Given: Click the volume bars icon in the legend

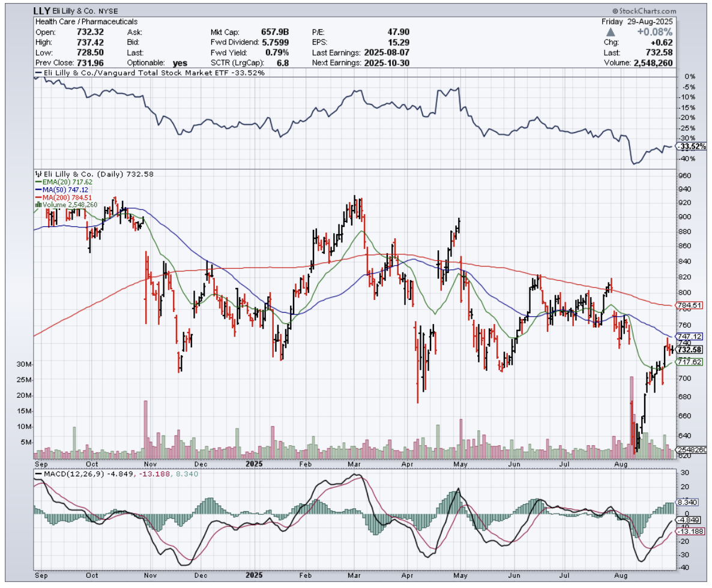Looking at the screenshot, I should tap(38, 205).
